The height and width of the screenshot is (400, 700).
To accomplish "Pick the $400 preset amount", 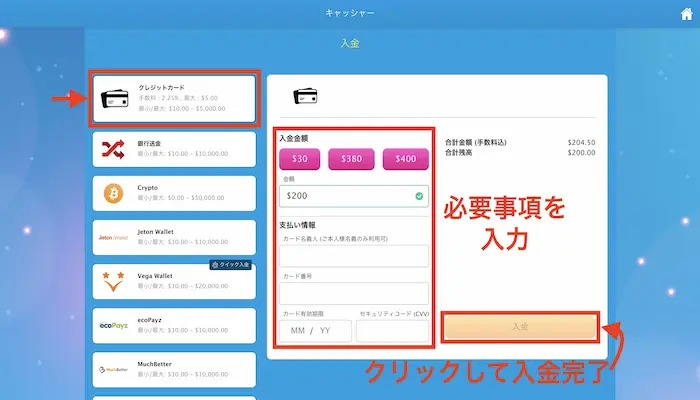I will (x=406, y=159).
